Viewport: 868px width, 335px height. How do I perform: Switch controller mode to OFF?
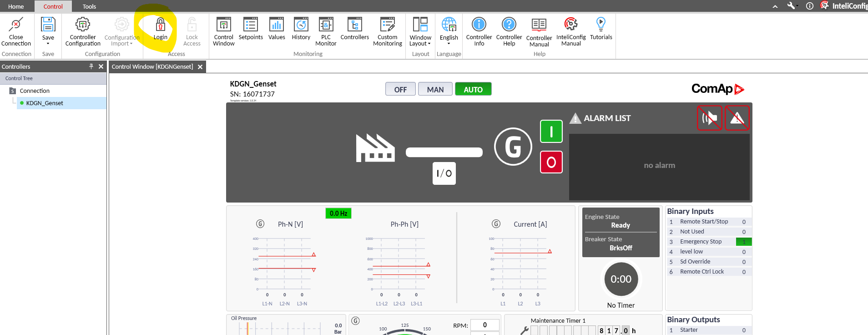[x=400, y=89]
